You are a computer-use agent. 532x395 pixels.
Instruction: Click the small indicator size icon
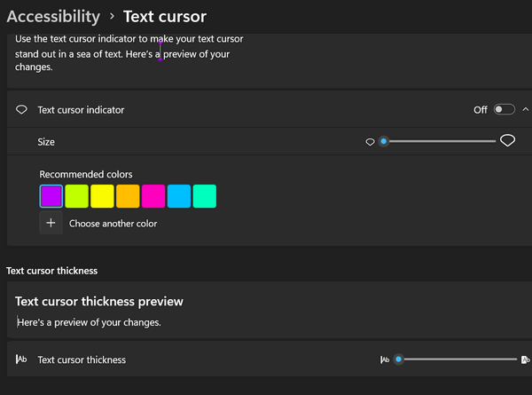coord(370,142)
